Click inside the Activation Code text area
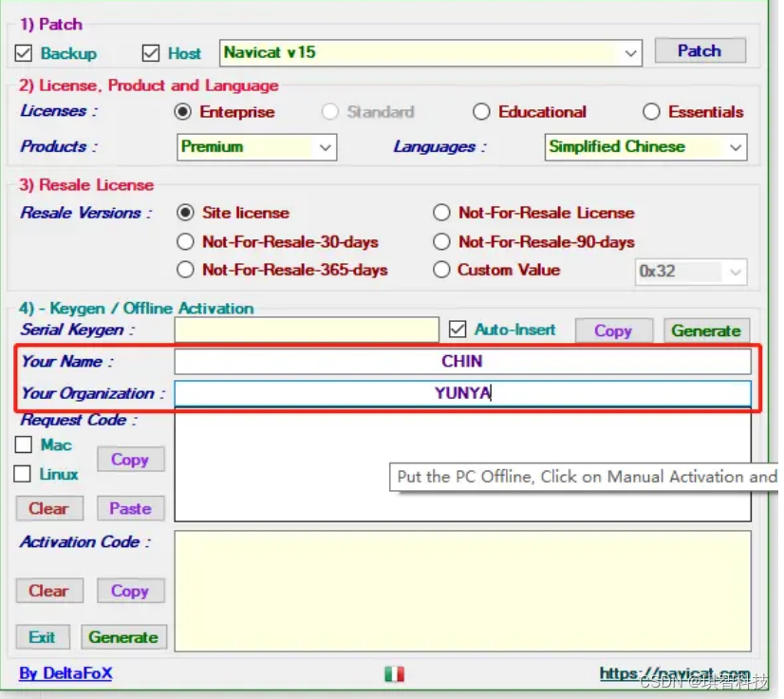Screen dimensions: 784x699 pos(462,591)
